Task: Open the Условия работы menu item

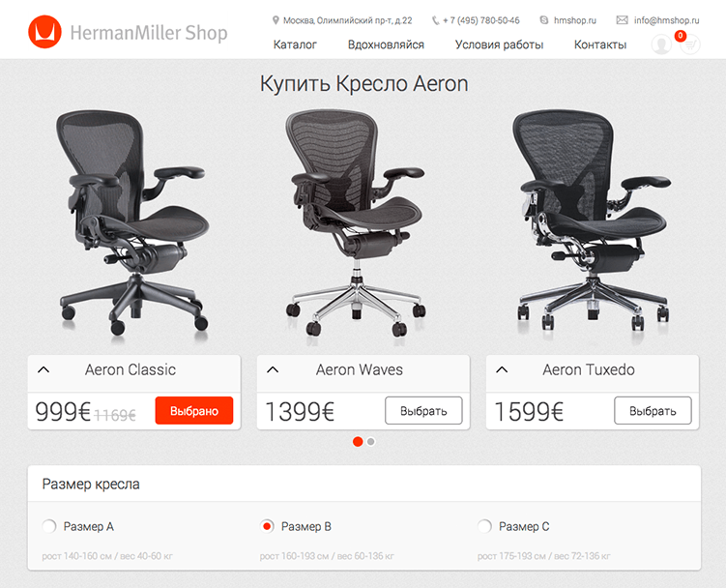Action: coord(499,44)
